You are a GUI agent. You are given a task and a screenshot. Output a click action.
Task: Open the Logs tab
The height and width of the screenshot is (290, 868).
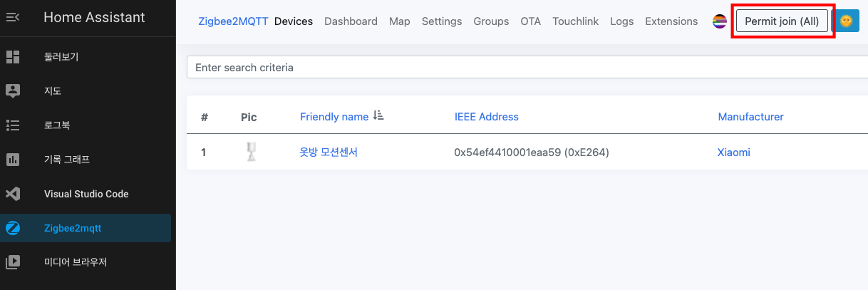622,21
